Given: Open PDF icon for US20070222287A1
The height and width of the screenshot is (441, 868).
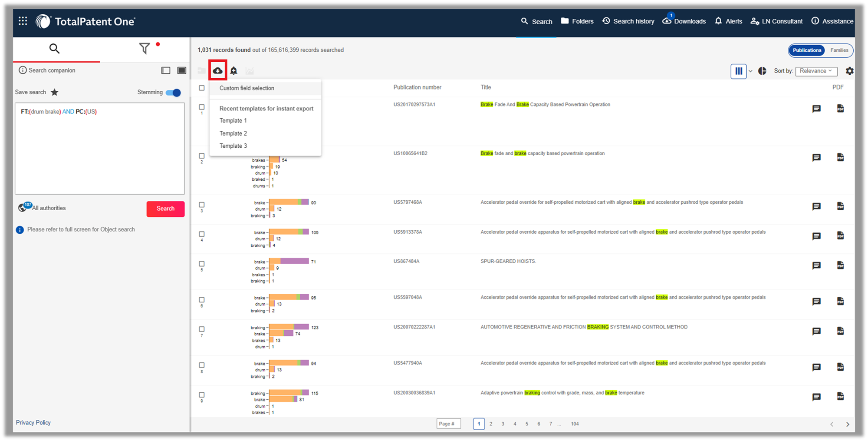Looking at the screenshot, I should pos(841,331).
